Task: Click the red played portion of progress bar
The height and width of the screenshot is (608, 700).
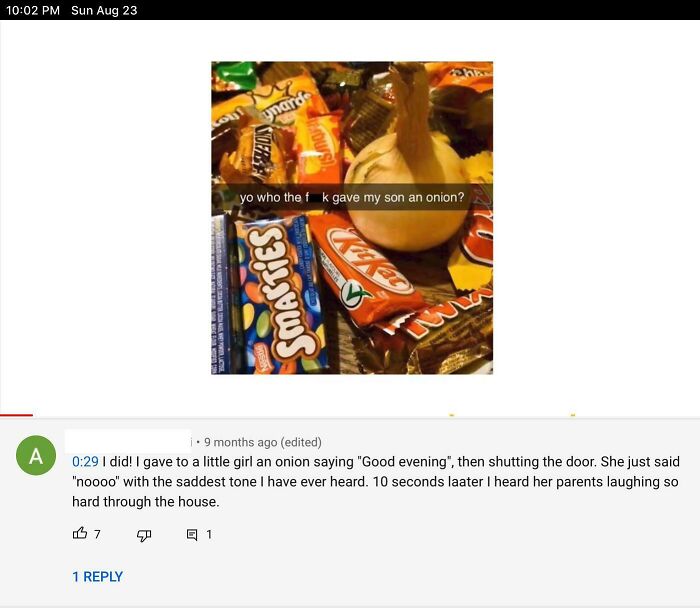Action: click(x=17, y=415)
